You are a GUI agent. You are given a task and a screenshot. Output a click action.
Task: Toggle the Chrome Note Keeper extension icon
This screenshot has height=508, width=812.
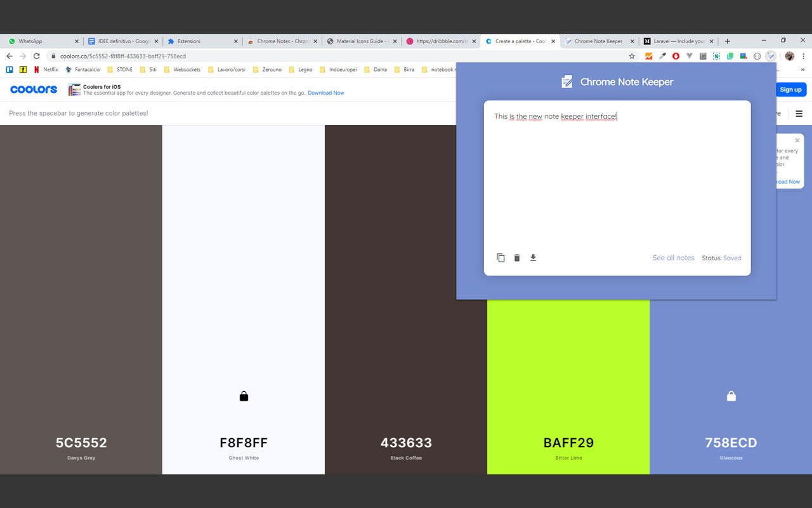tap(771, 56)
